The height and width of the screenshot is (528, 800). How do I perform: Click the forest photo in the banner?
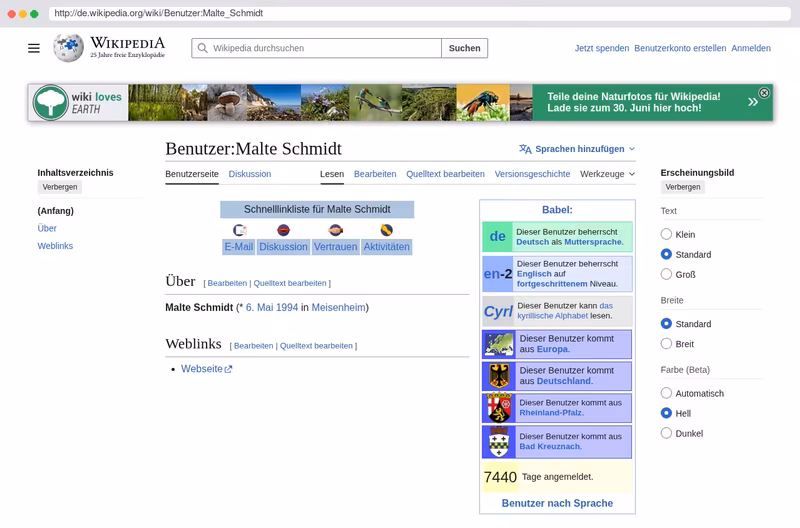pyautogui.click(x=155, y=103)
